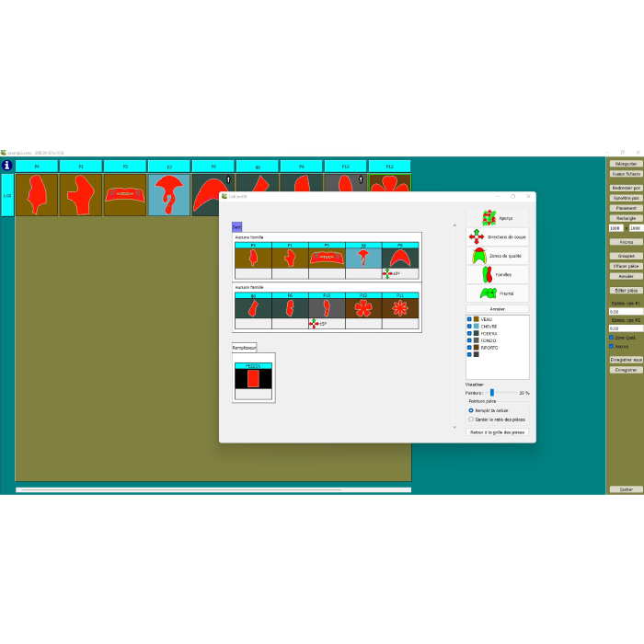Click the Epaiss. cpe #1 input field
This screenshot has width=644, height=644.
click(626, 312)
